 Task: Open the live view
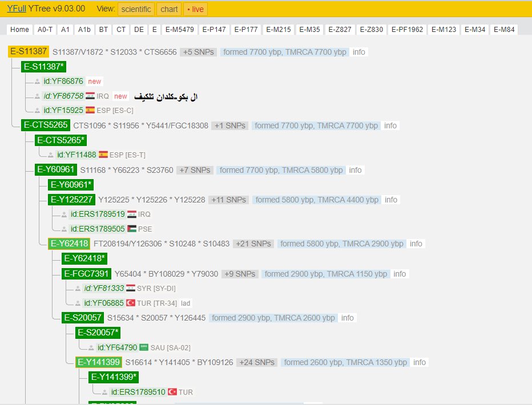tap(195, 9)
